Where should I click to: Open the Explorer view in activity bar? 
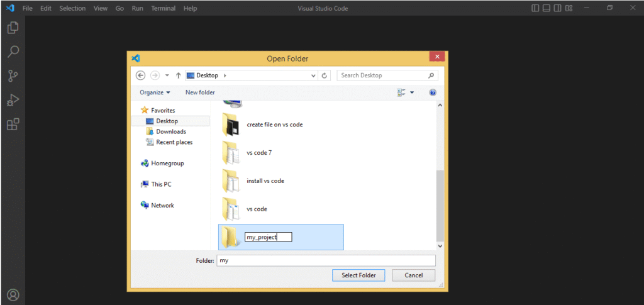[x=13, y=28]
